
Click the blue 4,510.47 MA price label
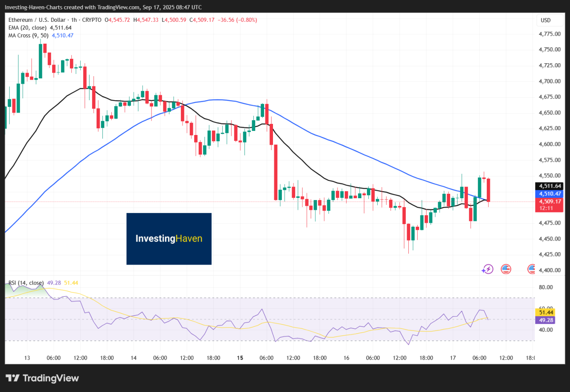pos(550,193)
